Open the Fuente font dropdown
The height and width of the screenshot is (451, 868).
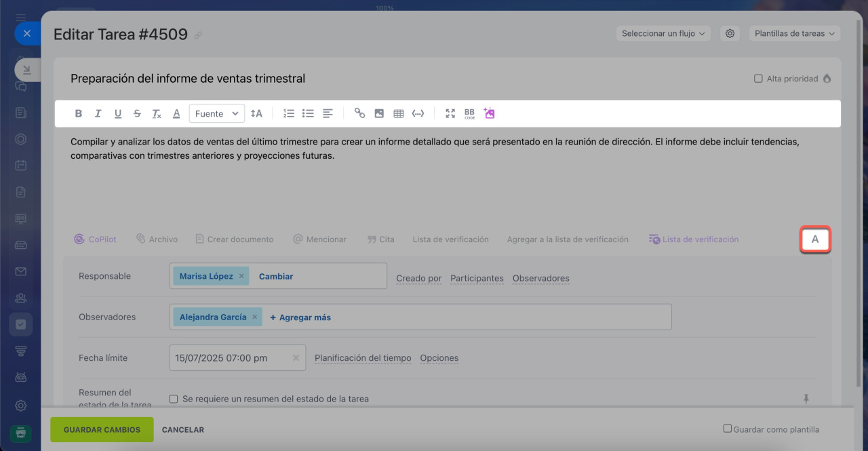point(217,114)
